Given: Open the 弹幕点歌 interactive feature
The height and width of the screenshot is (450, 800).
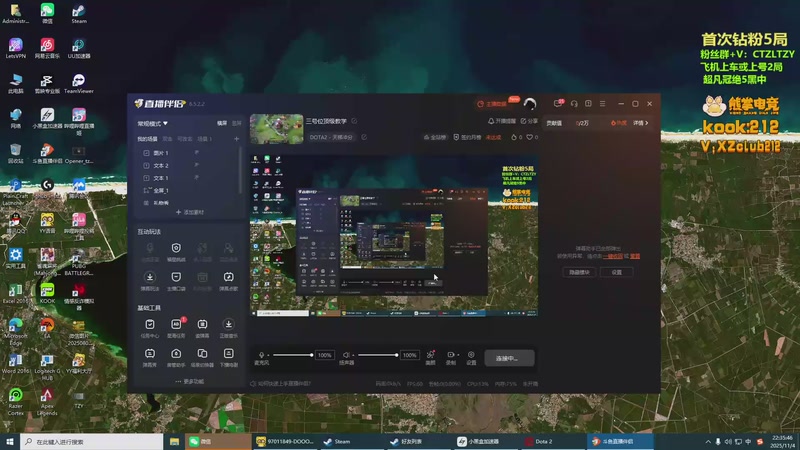Looking at the screenshot, I should (x=228, y=281).
